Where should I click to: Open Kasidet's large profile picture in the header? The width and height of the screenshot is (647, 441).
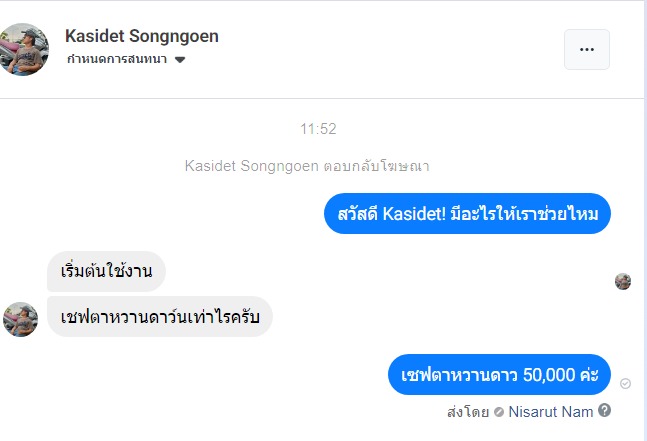click(24, 48)
